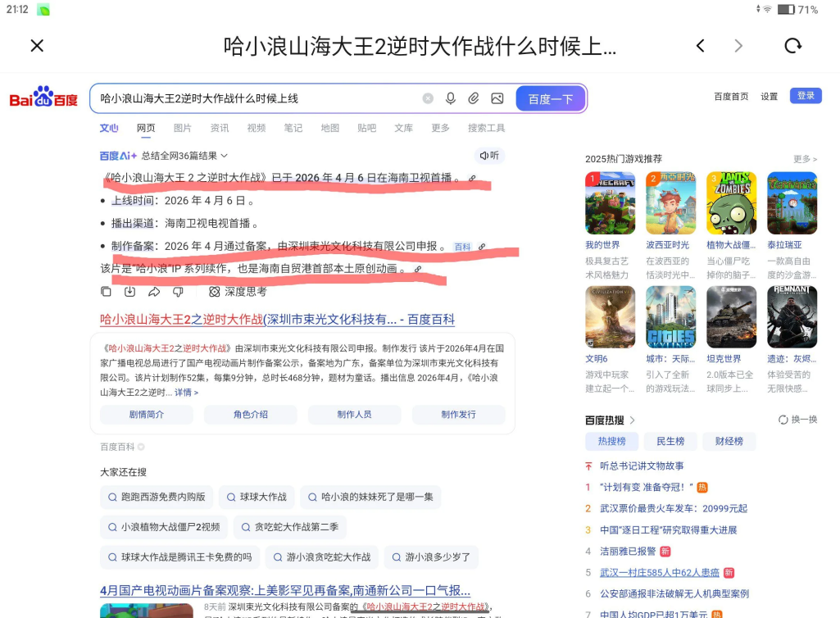
Task: Open hot search 听总书记讲文物故事
Action: pyautogui.click(x=642, y=466)
